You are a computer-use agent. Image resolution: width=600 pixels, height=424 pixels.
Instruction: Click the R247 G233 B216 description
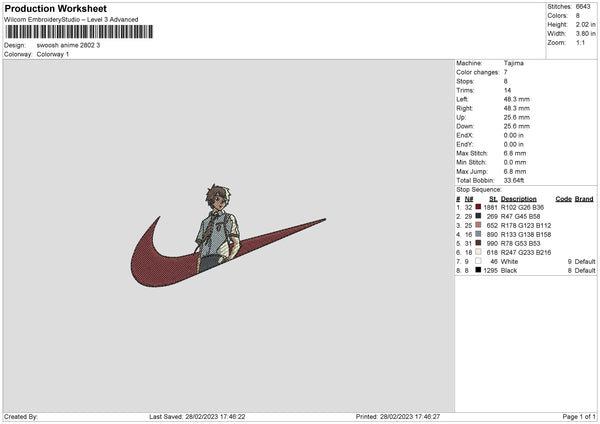pyautogui.click(x=526, y=253)
